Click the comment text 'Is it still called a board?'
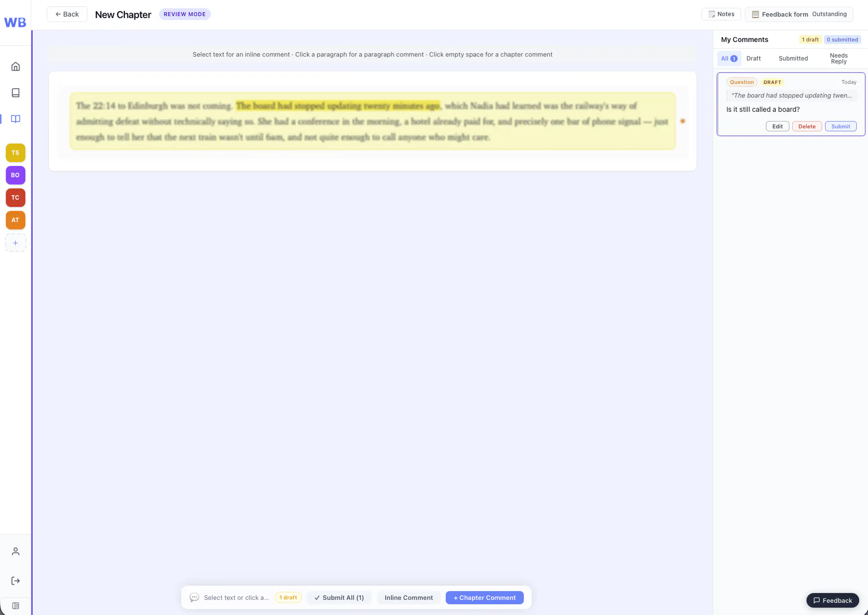868x615 pixels. point(763,109)
